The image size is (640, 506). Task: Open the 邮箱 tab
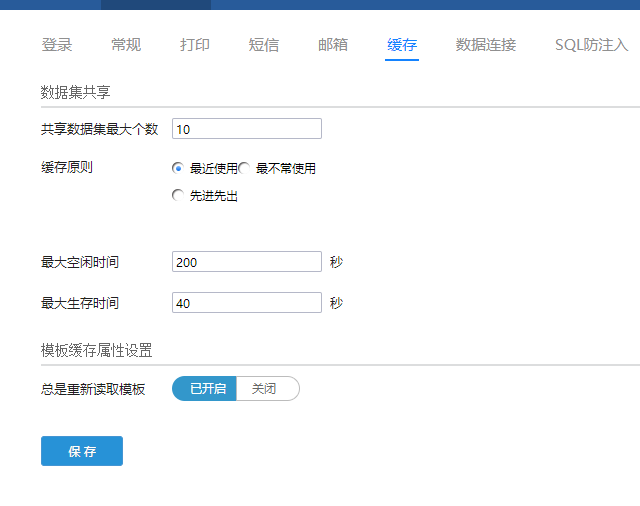[333, 44]
